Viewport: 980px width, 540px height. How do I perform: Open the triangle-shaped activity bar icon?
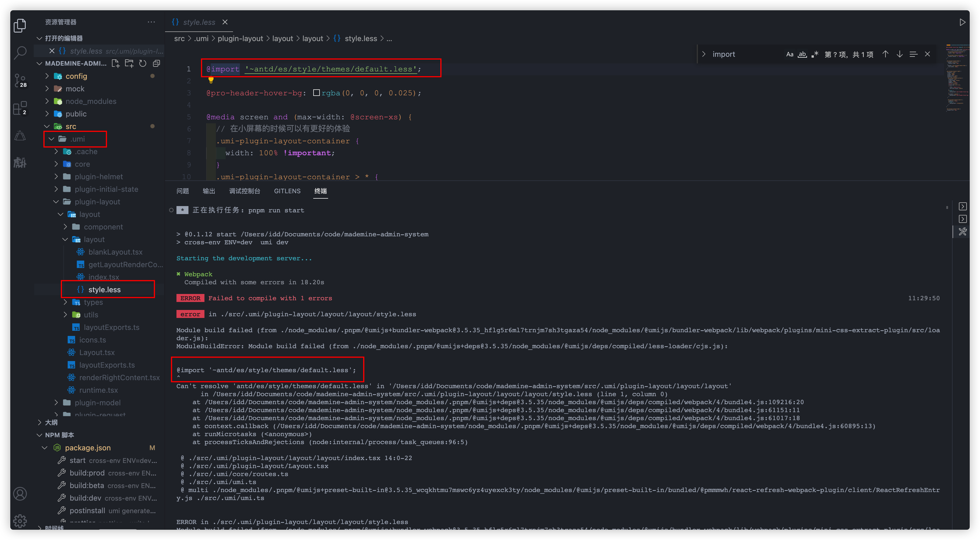click(20, 135)
